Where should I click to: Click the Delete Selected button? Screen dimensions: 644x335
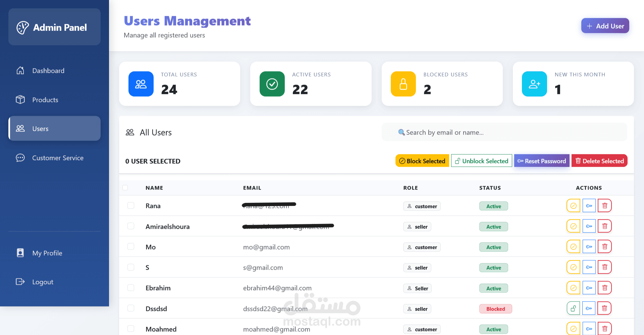click(599, 161)
